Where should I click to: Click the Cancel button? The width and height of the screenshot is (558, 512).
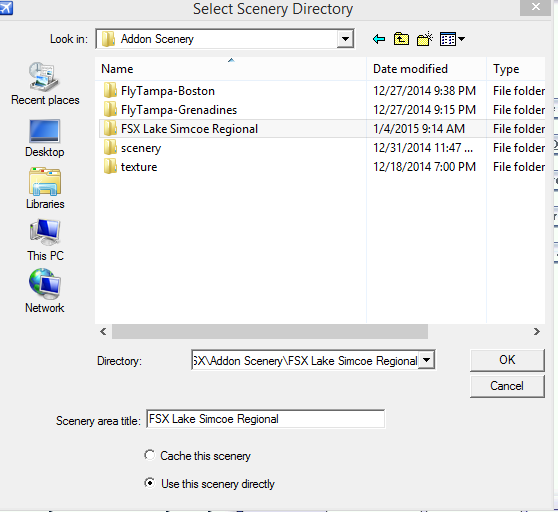(507, 386)
